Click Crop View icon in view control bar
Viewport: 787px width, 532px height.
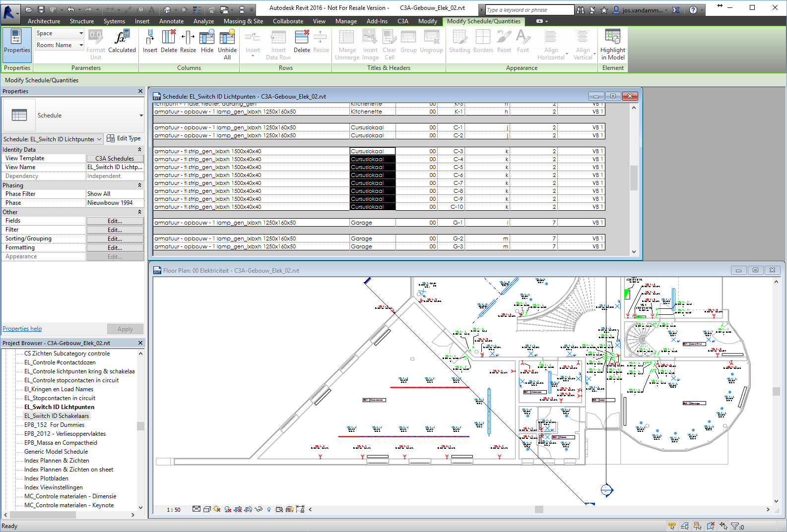[x=238, y=509]
